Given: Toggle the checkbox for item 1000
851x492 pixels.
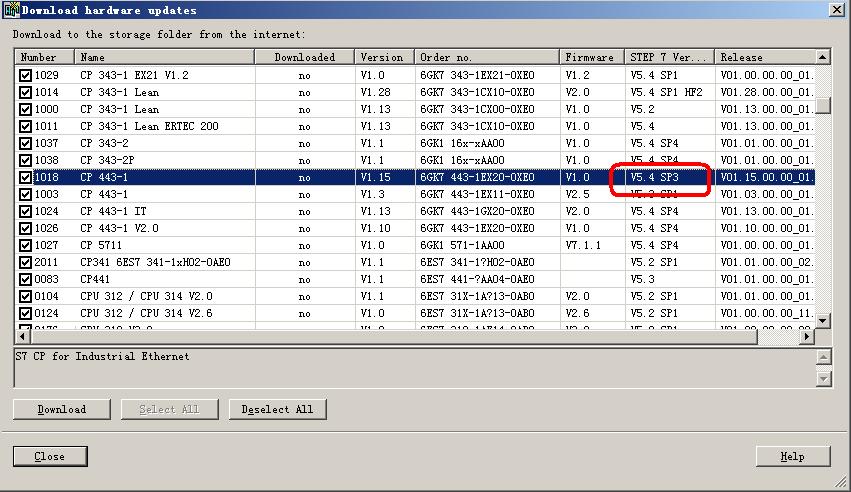Looking at the screenshot, I should (x=26, y=110).
